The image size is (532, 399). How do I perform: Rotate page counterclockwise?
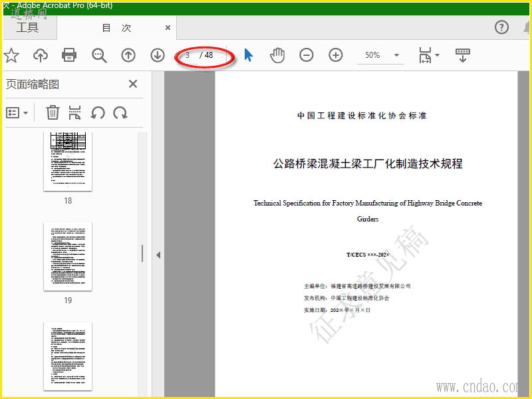point(98,112)
